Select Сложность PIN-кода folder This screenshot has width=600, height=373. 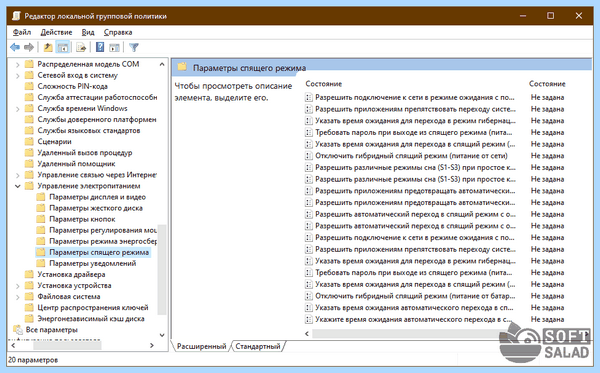point(72,86)
